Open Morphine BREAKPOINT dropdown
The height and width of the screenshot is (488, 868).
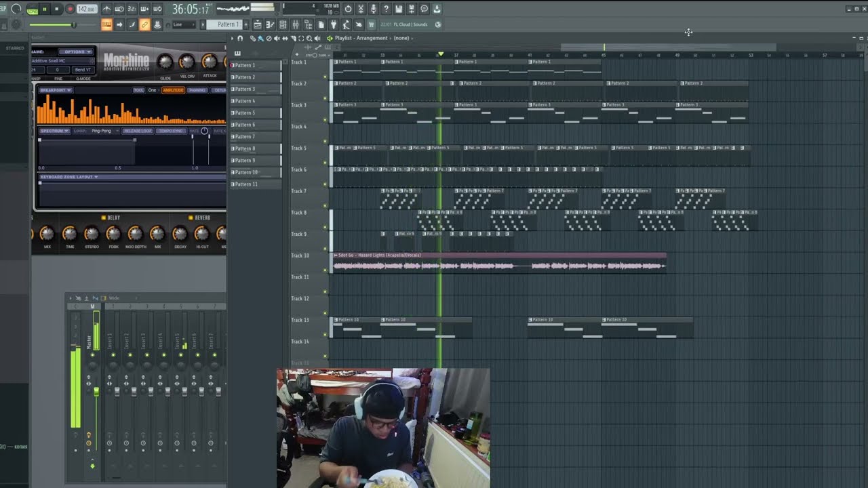(x=55, y=90)
